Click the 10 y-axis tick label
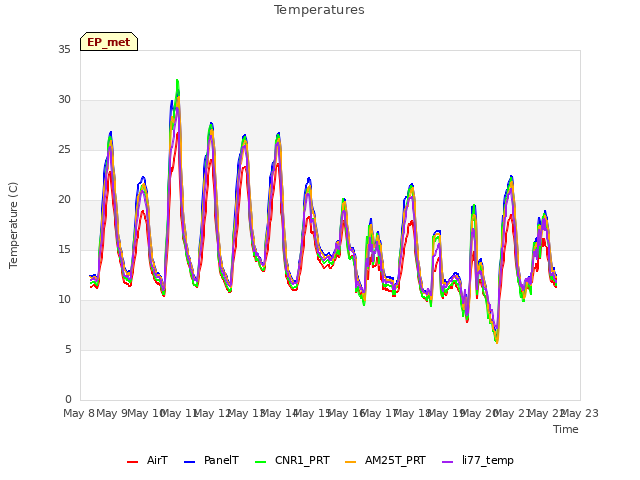640x480 pixels. 64,300
